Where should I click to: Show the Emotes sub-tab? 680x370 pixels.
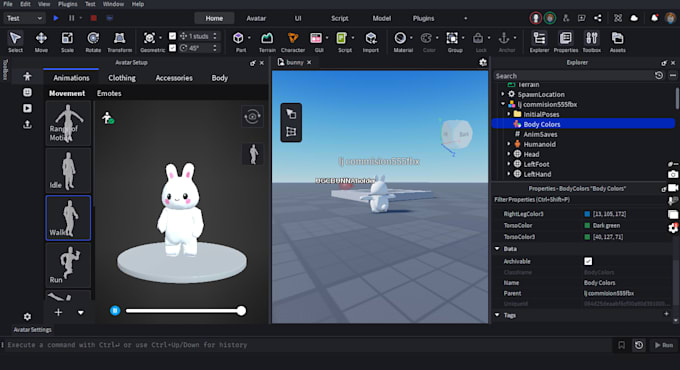coord(109,93)
